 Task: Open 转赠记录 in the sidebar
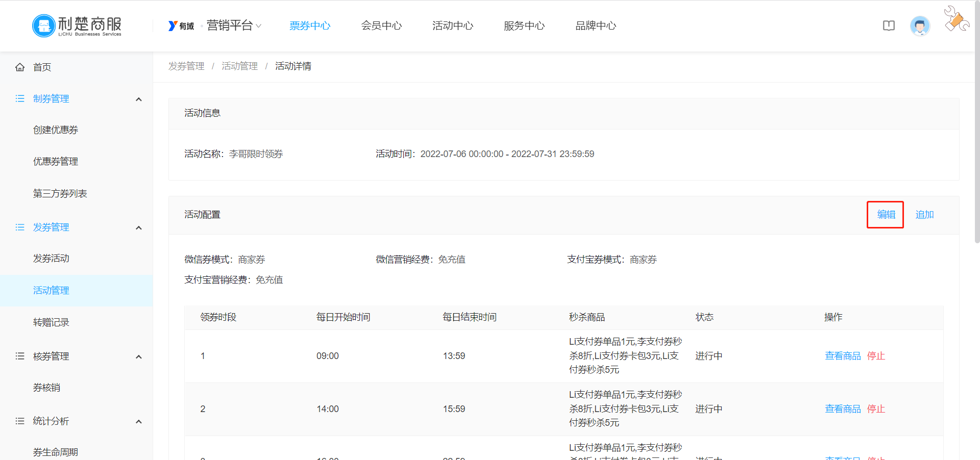[x=51, y=322]
